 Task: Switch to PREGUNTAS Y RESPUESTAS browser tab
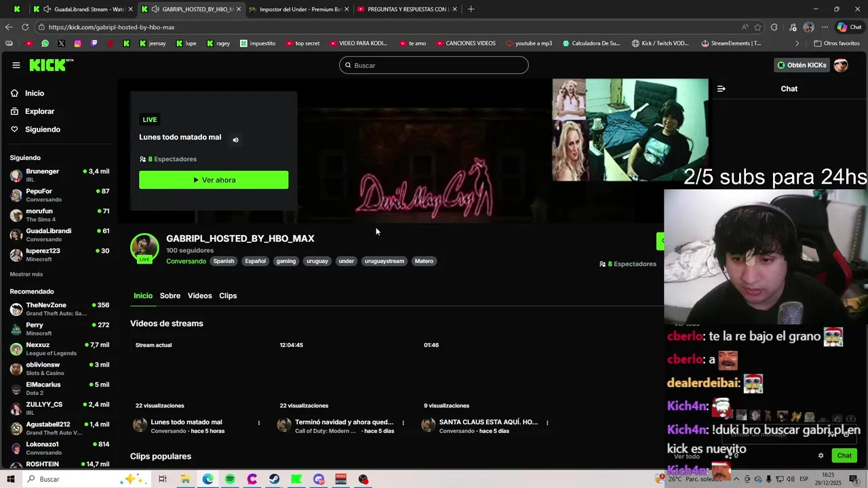click(x=407, y=9)
